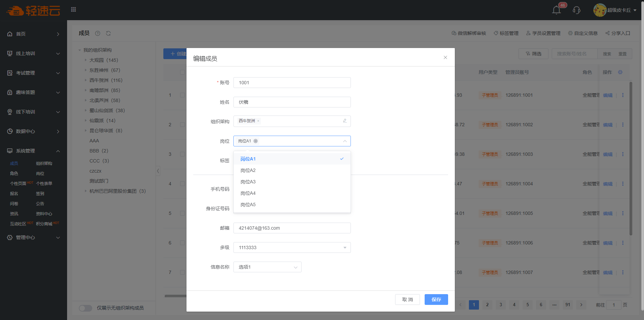Open 自定义信息

pos(583,33)
